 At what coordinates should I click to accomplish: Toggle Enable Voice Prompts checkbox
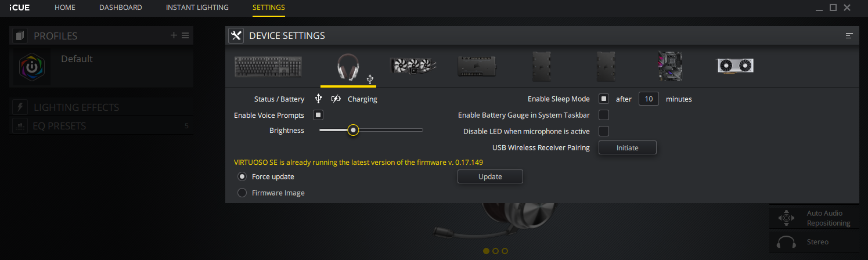[x=318, y=115]
